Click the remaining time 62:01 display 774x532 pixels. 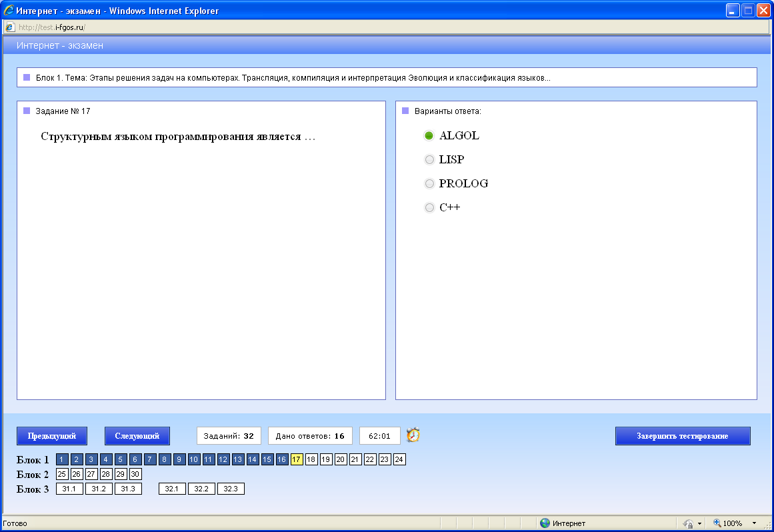pyautogui.click(x=379, y=436)
